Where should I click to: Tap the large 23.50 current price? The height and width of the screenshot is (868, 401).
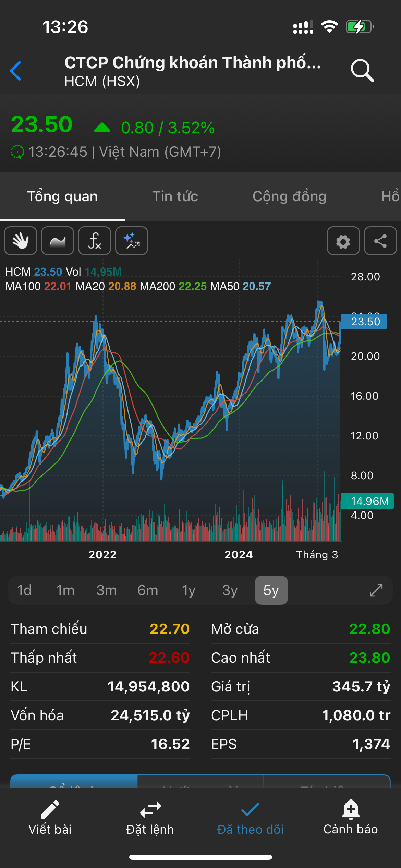[x=42, y=124]
